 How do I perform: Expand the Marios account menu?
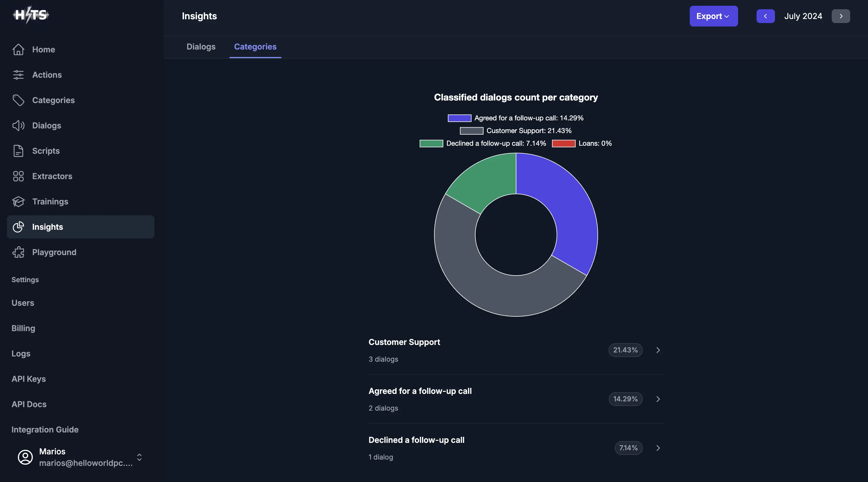[139, 457]
